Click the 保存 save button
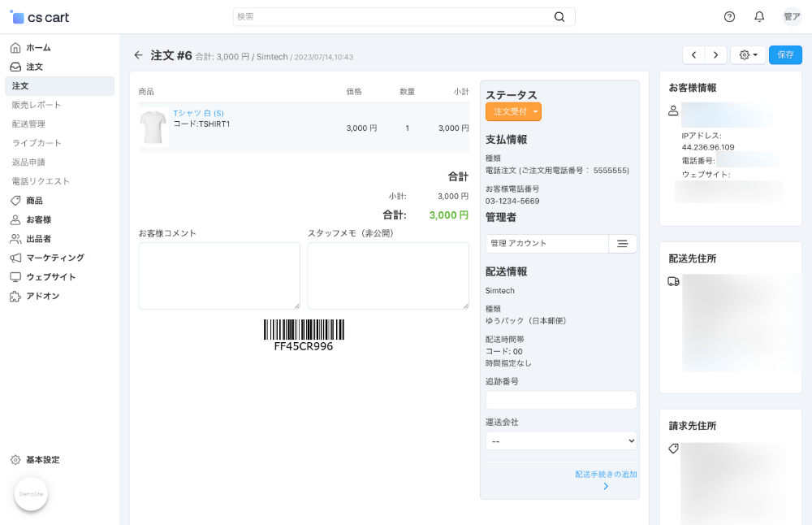812x525 pixels. 785,55
